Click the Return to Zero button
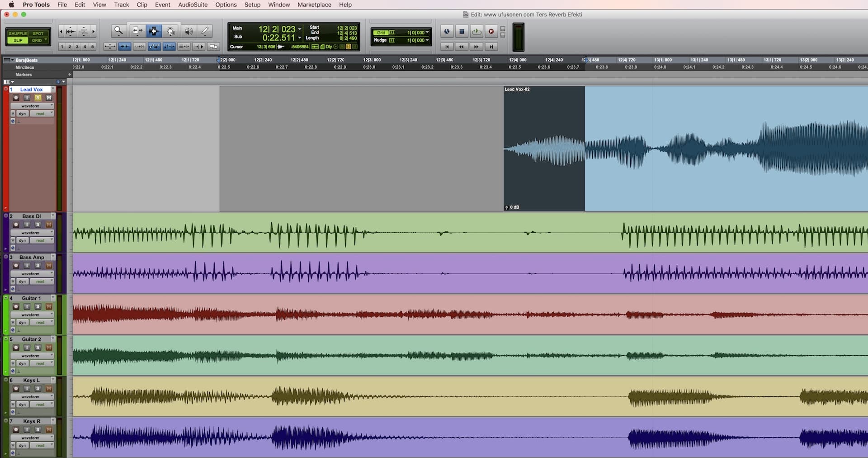 447,47
